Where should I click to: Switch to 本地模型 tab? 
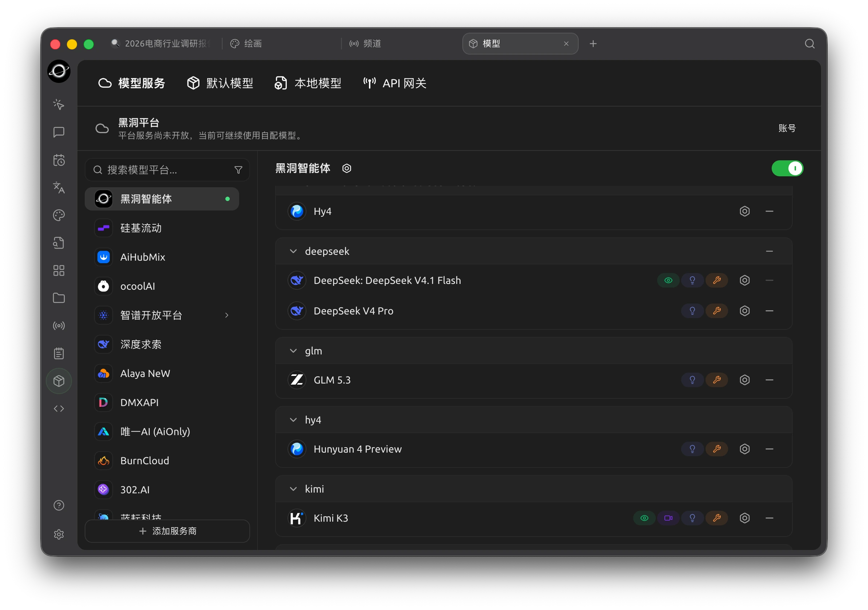308,83
